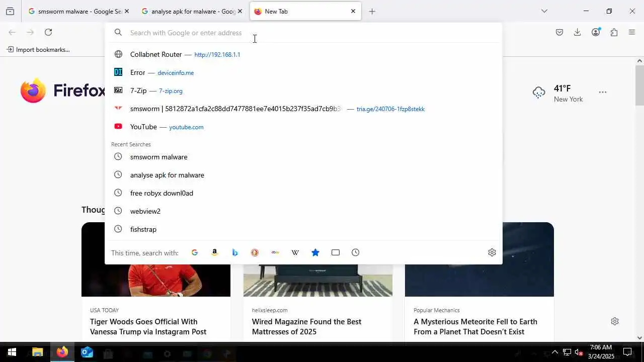
Task: Close the smsworm malware tab
Action: [126, 11]
